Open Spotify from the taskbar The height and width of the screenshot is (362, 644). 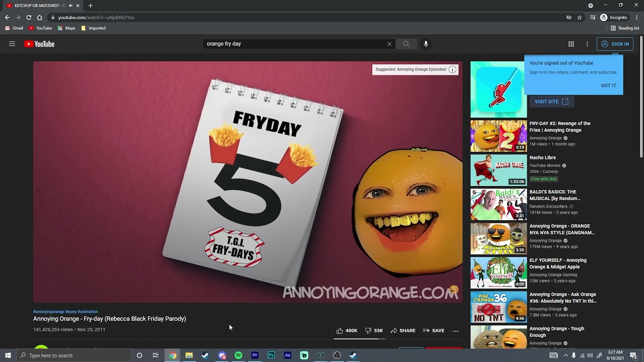[238, 355]
